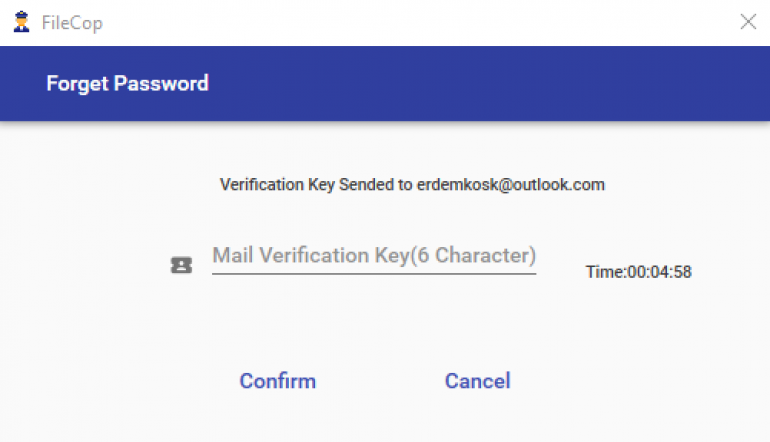Confirm the entered verification key

[x=277, y=381]
